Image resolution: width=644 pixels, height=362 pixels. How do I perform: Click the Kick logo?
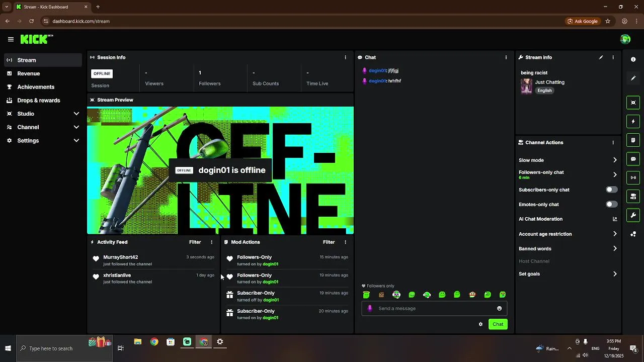[36, 39]
